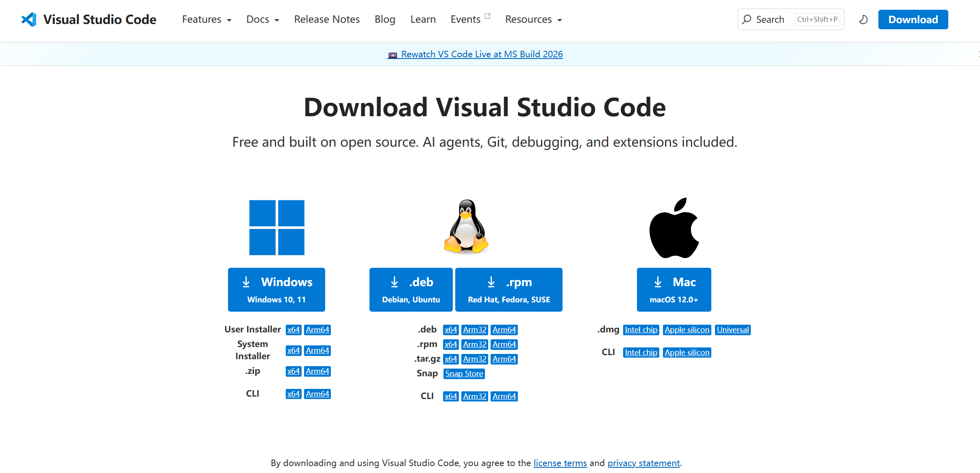Click the search magnifier icon
This screenshot has height=473, width=980.
(747, 20)
